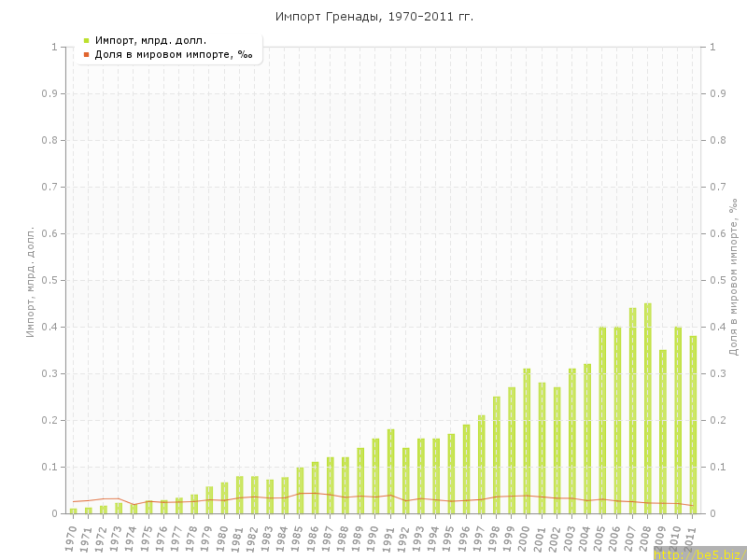747x560 pixels.
Task: Click the 1991 import bar
Action: (390, 471)
